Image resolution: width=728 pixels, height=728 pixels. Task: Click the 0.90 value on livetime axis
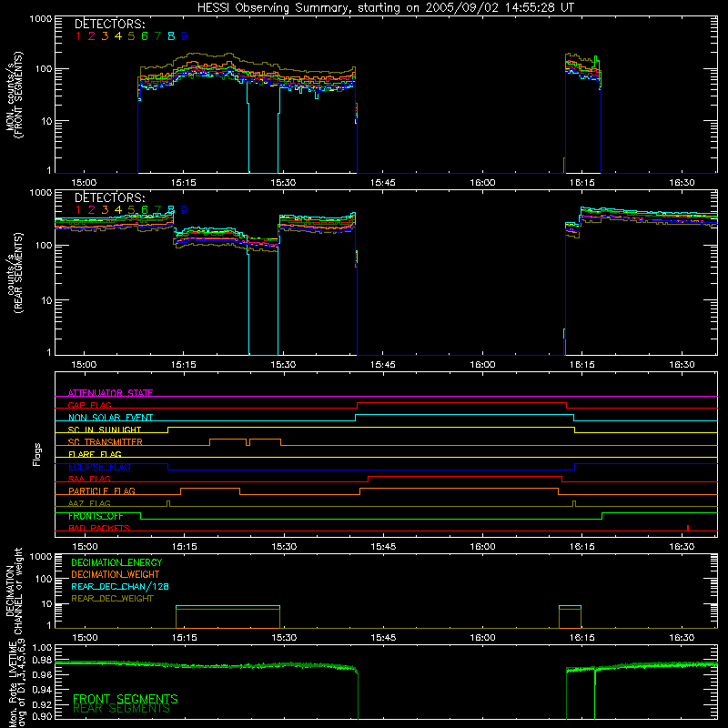coord(42,716)
